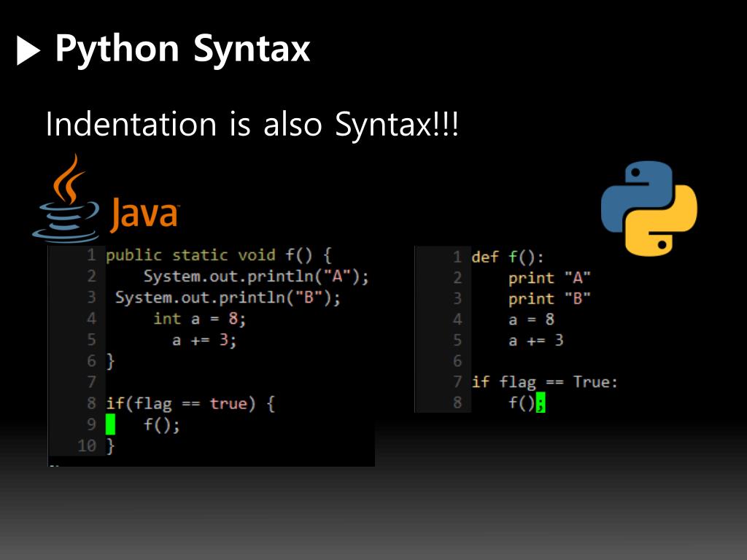Click the triangle bullet beside Python Syntax
747x560 pixels.
point(28,50)
